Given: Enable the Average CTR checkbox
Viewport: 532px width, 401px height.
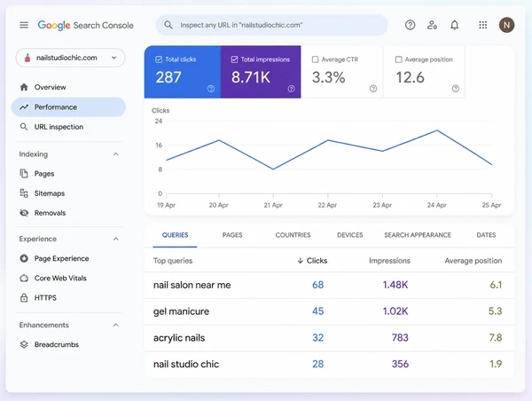Looking at the screenshot, I should [315, 59].
